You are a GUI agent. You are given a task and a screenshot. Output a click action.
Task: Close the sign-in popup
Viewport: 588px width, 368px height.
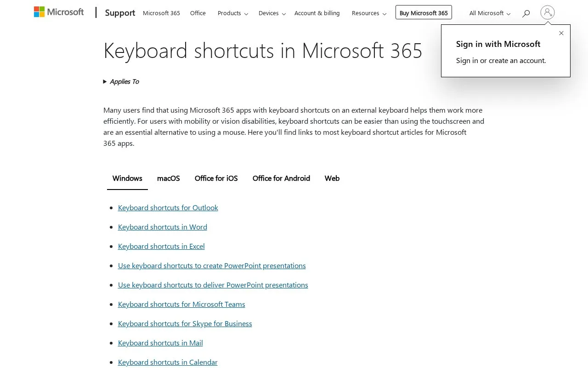[x=561, y=33]
